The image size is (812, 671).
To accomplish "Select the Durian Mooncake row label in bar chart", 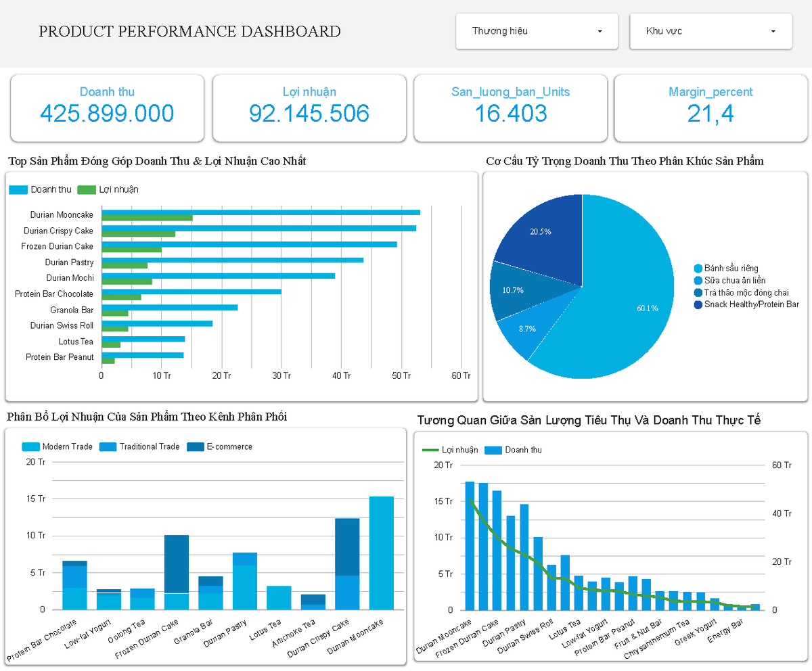I will (x=62, y=215).
